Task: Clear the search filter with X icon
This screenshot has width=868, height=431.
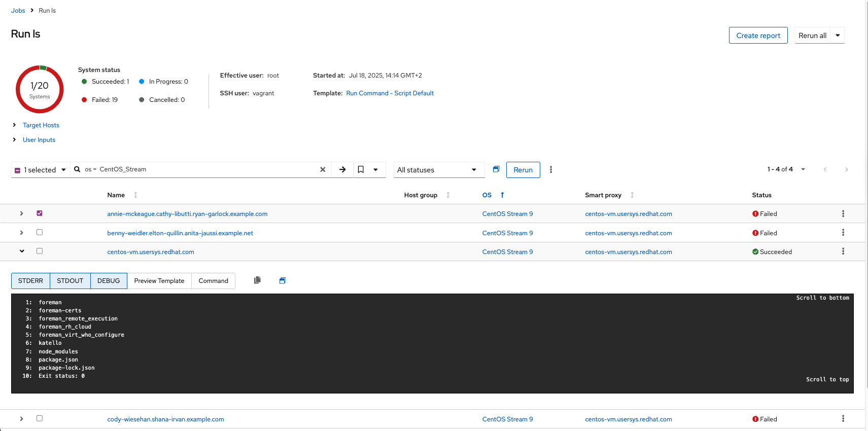Action: pyautogui.click(x=323, y=170)
